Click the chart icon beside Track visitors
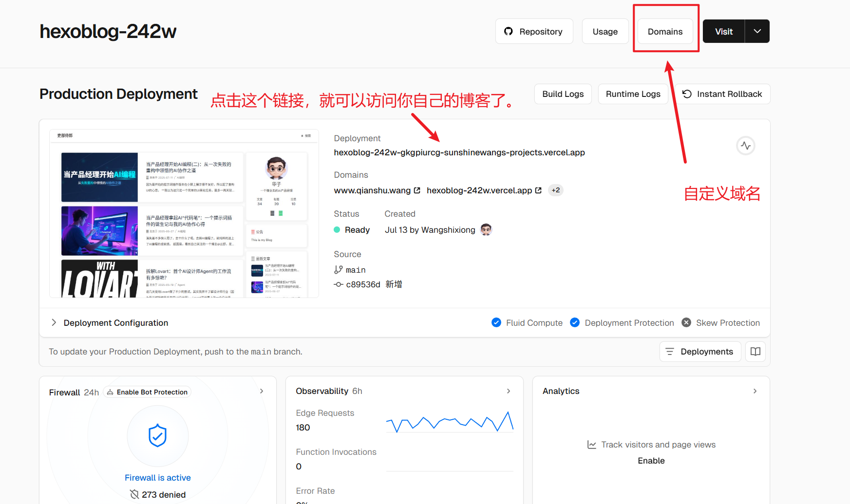This screenshot has width=850, height=504. click(x=592, y=445)
